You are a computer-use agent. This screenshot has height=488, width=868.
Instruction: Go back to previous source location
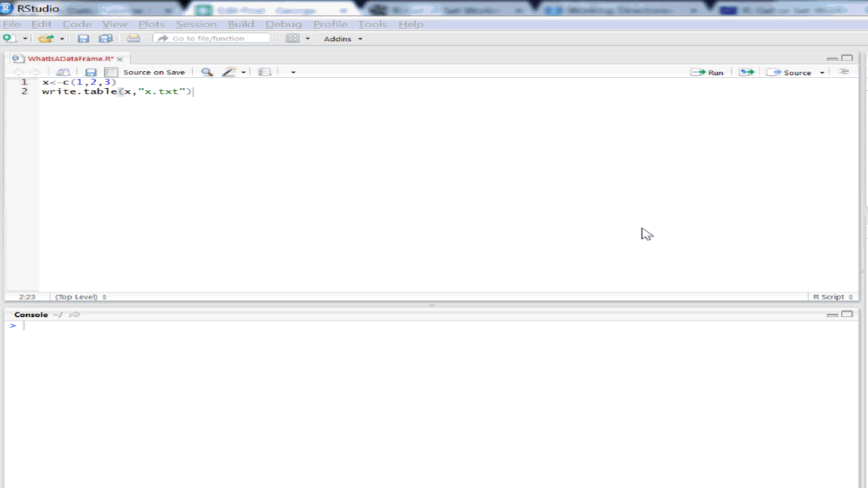coord(18,73)
